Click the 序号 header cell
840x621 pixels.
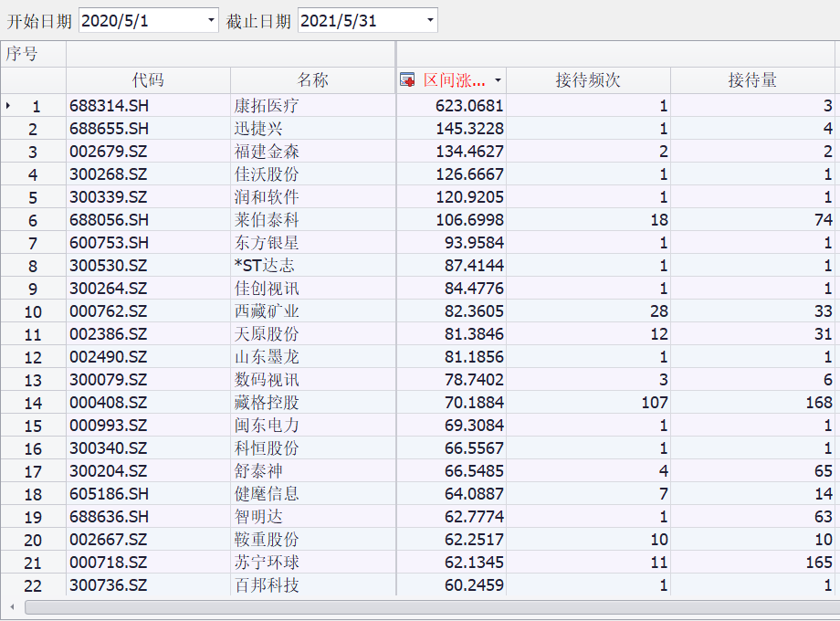(x=33, y=54)
